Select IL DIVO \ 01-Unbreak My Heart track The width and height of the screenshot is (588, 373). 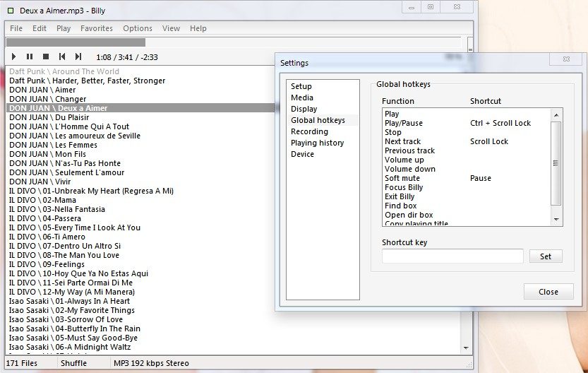91,191
